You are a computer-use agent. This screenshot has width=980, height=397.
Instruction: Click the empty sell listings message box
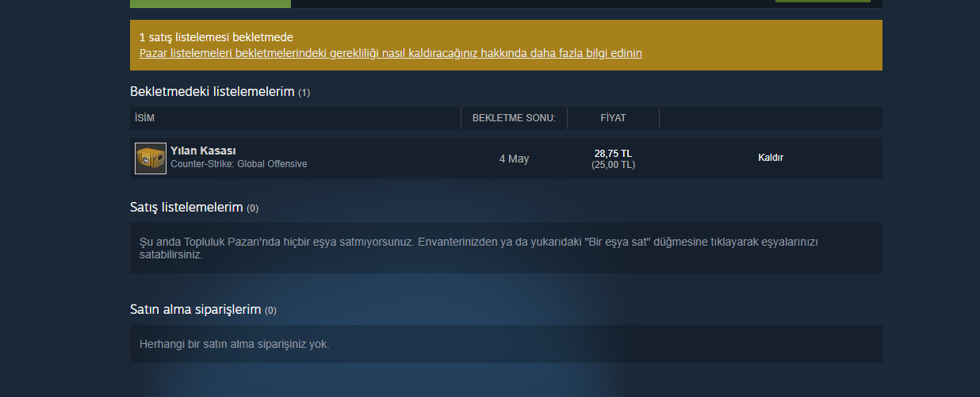506,248
